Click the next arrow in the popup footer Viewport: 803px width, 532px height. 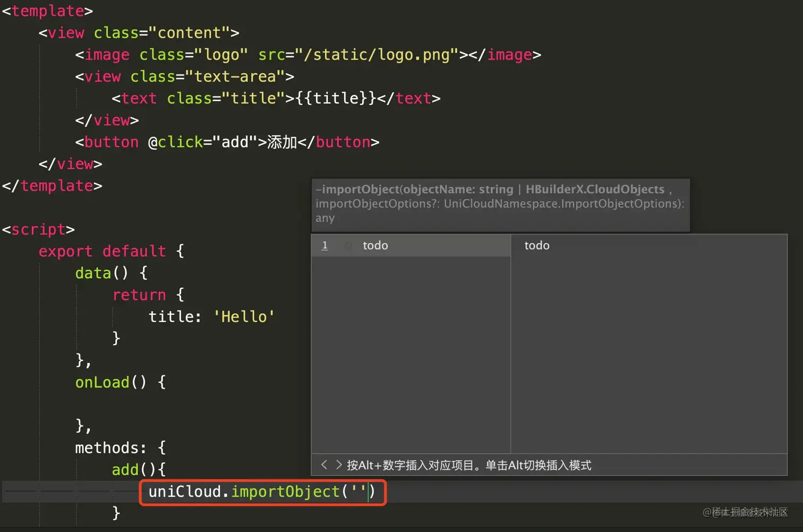click(x=339, y=465)
